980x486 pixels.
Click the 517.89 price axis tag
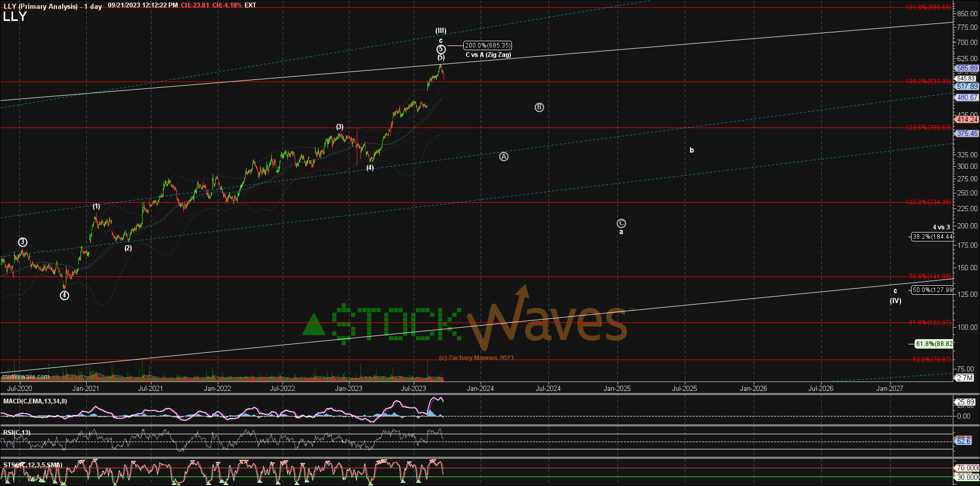(967, 87)
